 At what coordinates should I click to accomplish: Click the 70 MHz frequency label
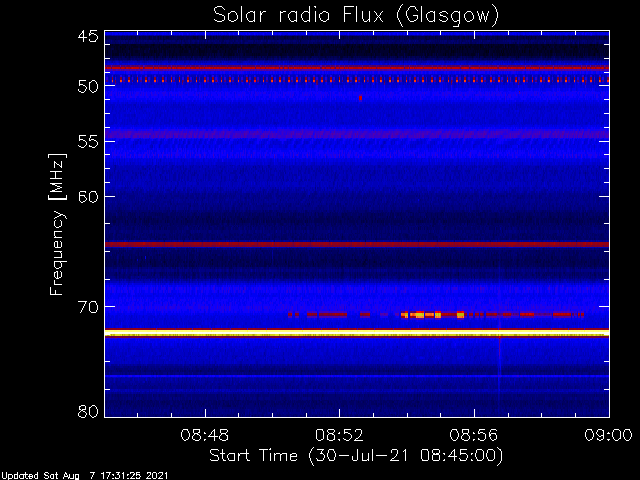(x=88, y=307)
